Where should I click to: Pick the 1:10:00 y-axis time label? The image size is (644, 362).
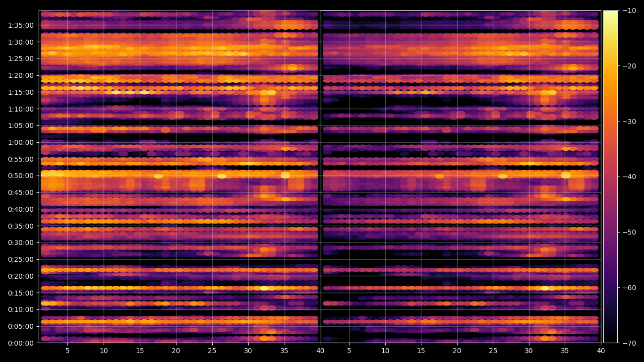coord(21,109)
